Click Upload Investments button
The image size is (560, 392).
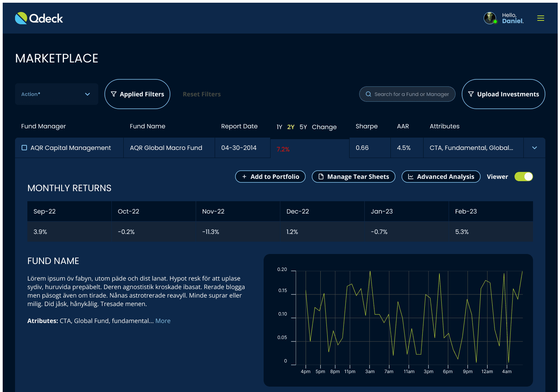pos(503,94)
